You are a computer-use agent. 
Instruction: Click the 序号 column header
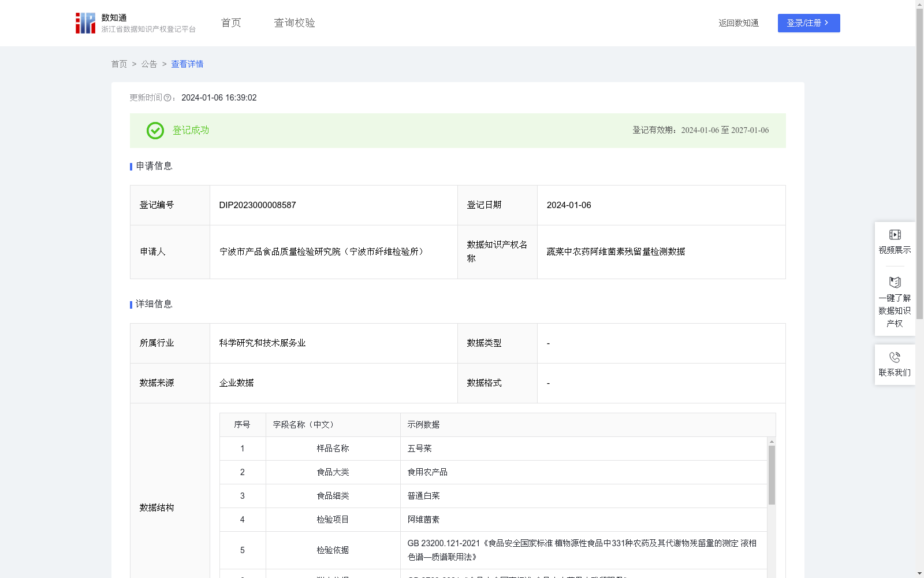243,425
